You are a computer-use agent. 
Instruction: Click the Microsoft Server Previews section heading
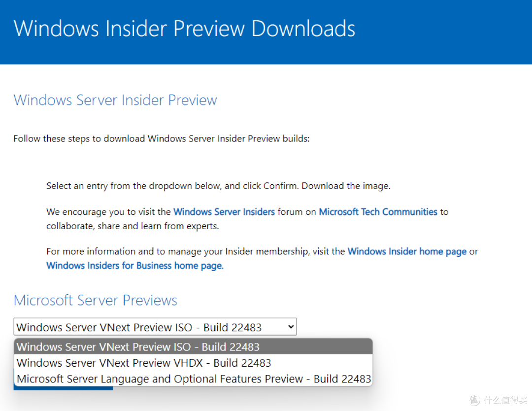point(95,300)
